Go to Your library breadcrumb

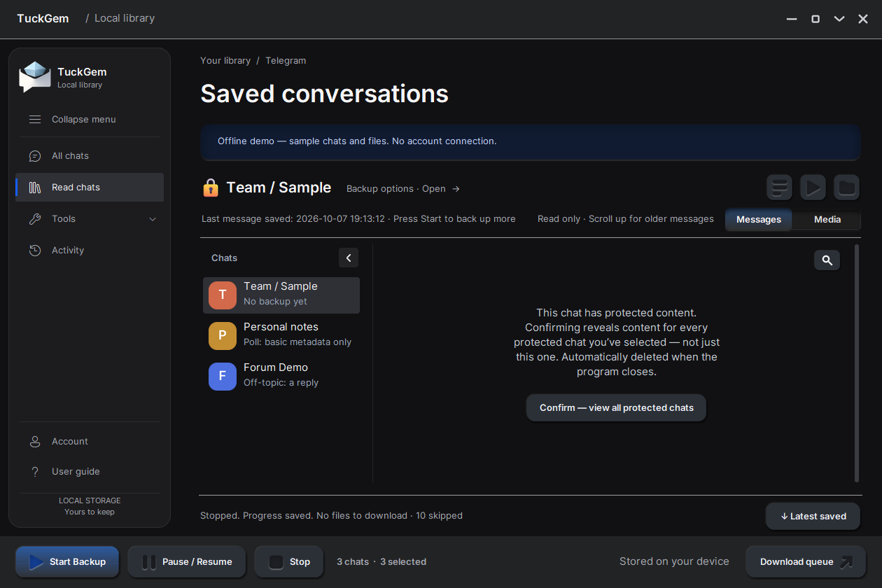[x=225, y=61]
